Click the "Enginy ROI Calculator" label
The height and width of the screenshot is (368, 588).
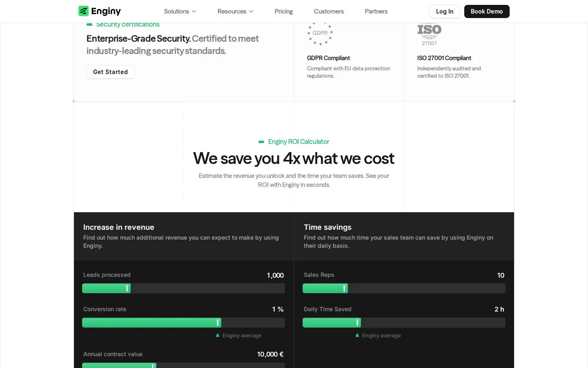pyautogui.click(x=298, y=142)
